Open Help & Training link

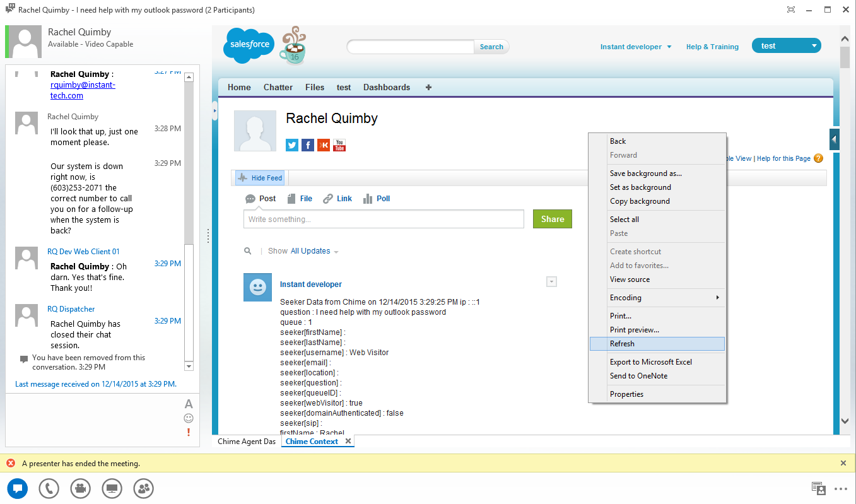pyautogui.click(x=712, y=47)
